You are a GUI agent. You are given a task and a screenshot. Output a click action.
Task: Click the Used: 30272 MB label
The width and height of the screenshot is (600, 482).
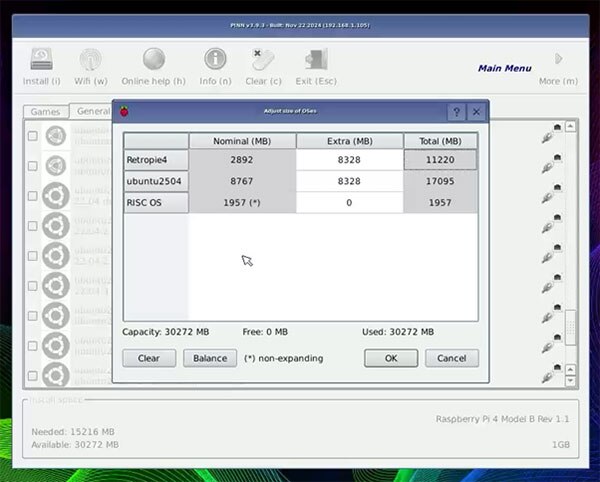coord(398,332)
